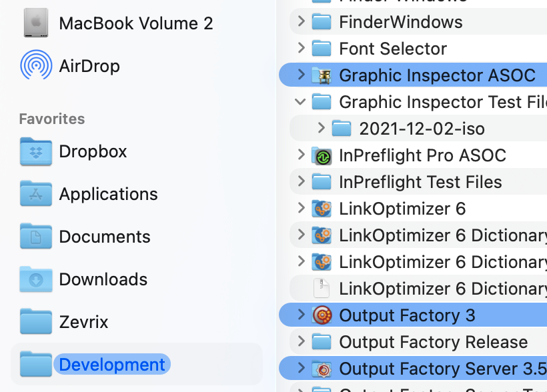This screenshot has height=392, width=547.
Task: Click the Output Factory 3 app icon
Action: [322, 315]
